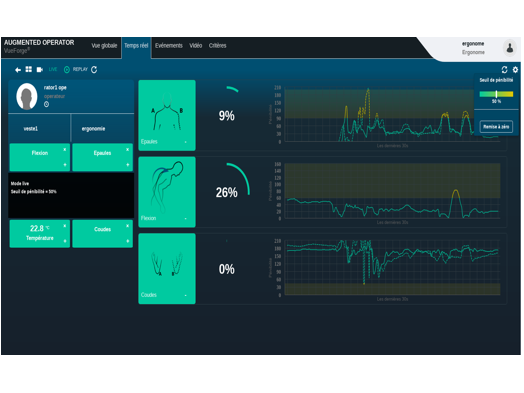The height and width of the screenshot is (393, 524).
Task: Open the Vue globale tab
Action: click(104, 45)
